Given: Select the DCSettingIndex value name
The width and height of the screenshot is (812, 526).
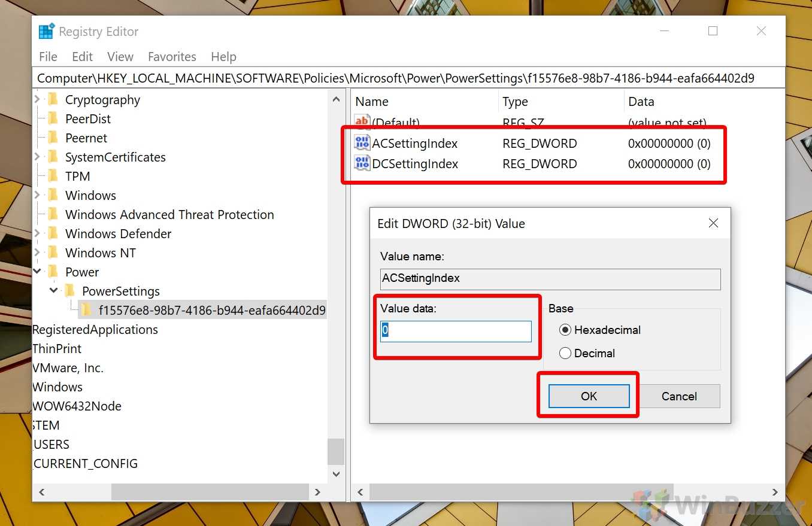Looking at the screenshot, I should click(x=415, y=164).
